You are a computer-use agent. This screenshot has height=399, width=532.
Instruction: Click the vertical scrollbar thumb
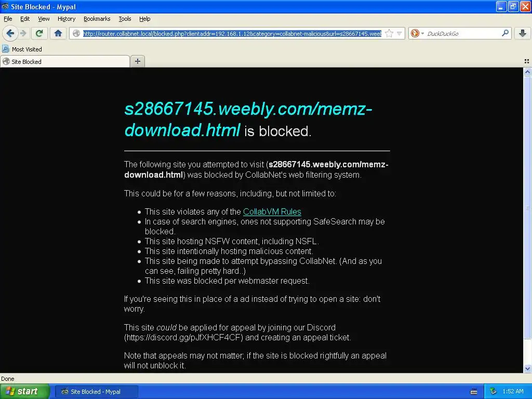[x=527, y=207]
